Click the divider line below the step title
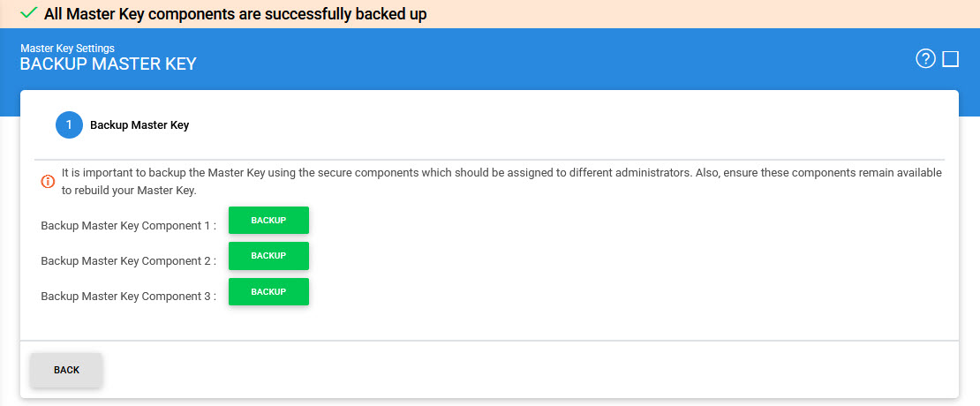980x406 pixels. (x=489, y=160)
